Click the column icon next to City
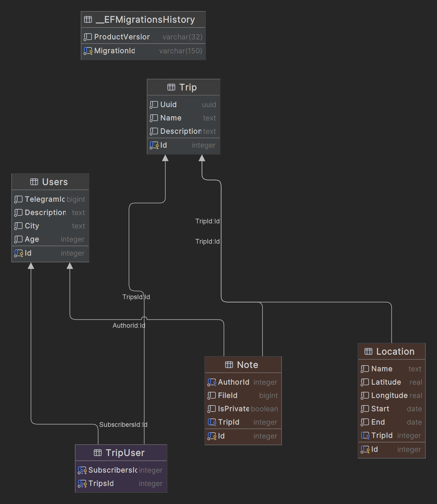 18,226
